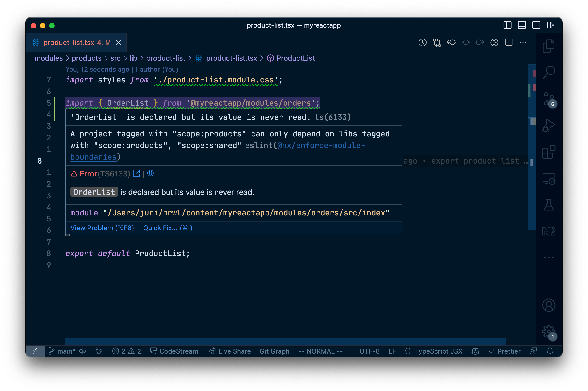Open the products breadcrumb dropdown
588x391 pixels.
point(87,58)
